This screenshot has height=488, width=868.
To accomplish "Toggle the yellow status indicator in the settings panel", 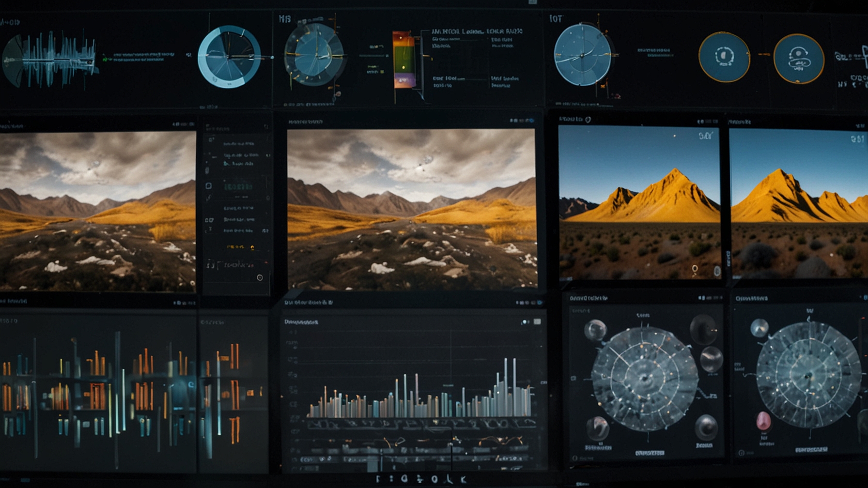I will 252,247.
